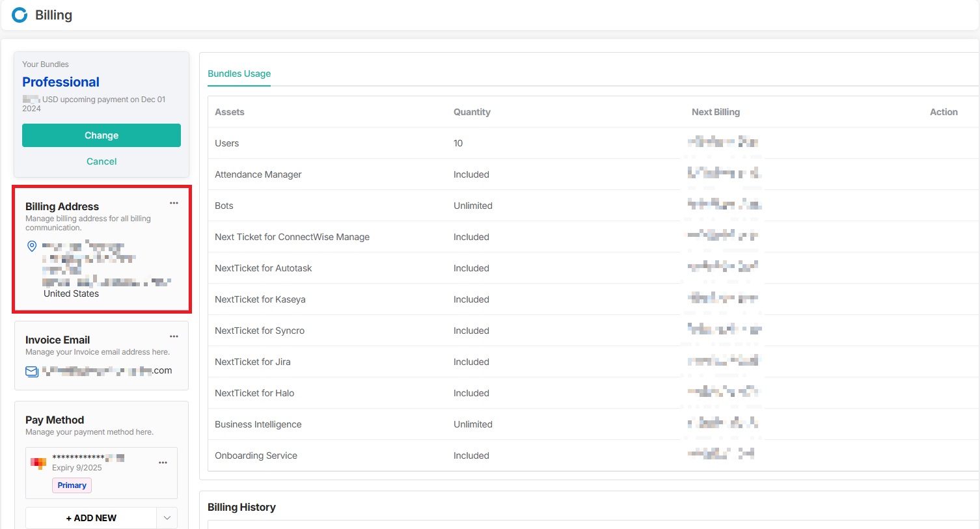
Task: Open the Invoice Email three-dot options menu
Action: tap(174, 336)
